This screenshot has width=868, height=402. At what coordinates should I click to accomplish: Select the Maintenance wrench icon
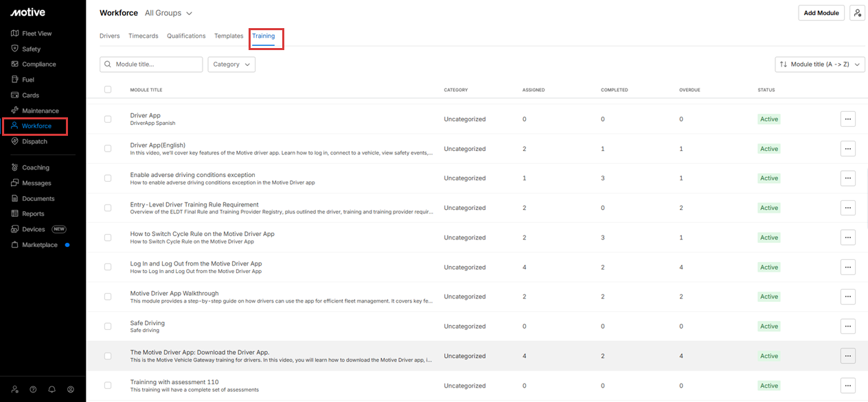click(15, 110)
